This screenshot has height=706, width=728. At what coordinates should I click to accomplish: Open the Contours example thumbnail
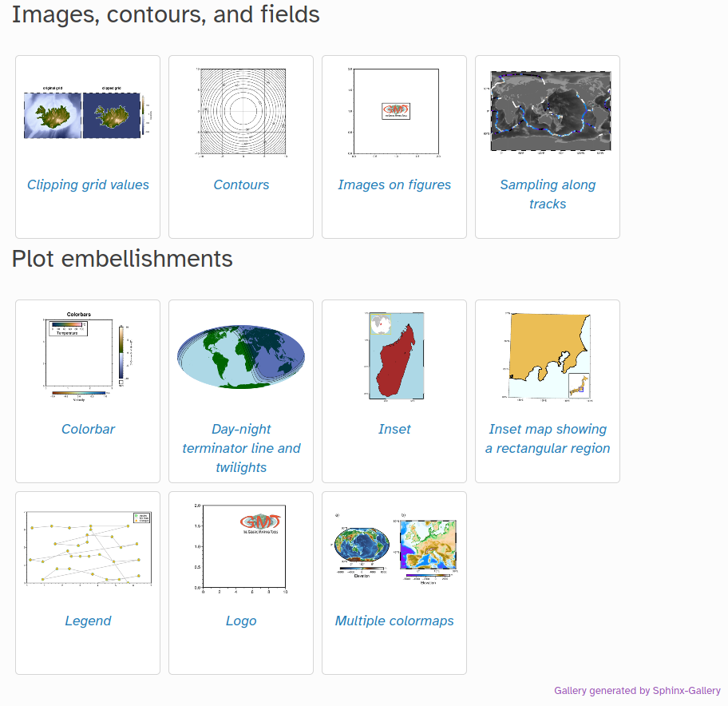pyautogui.click(x=241, y=113)
